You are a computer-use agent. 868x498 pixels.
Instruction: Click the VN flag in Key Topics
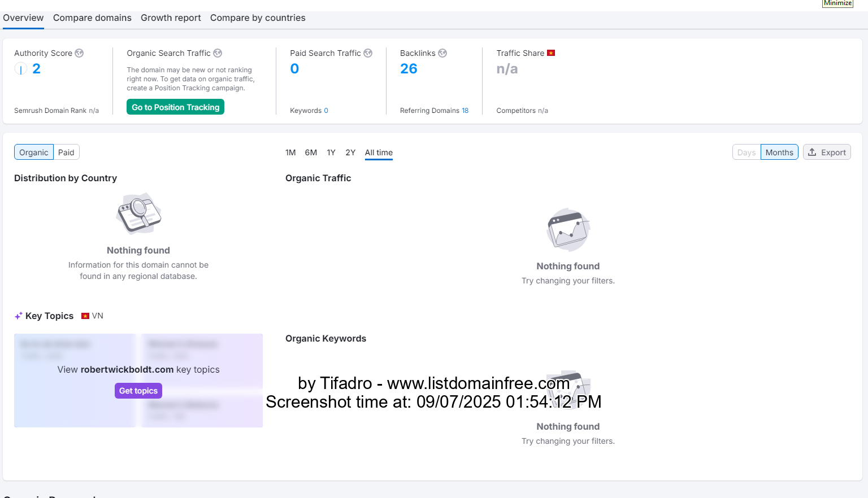(85, 316)
